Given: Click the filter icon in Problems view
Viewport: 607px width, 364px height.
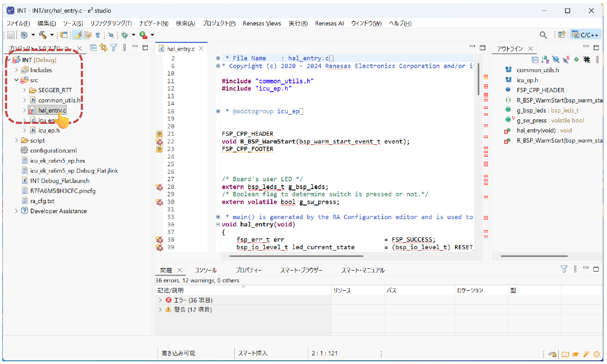Looking at the screenshot, I should (564, 269).
